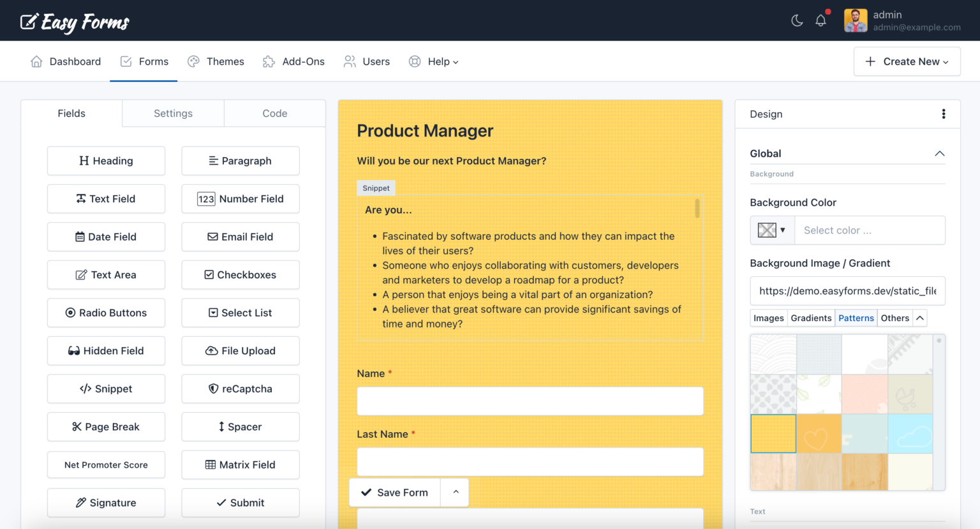Add a reCaptcha field
The height and width of the screenshot is (529, 980).
[x=240, y=389]
